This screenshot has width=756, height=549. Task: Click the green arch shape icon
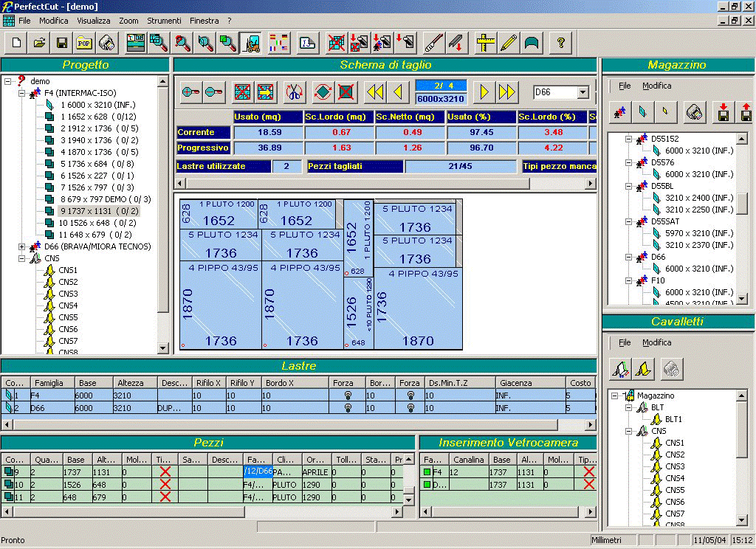[x=532, y=43]
